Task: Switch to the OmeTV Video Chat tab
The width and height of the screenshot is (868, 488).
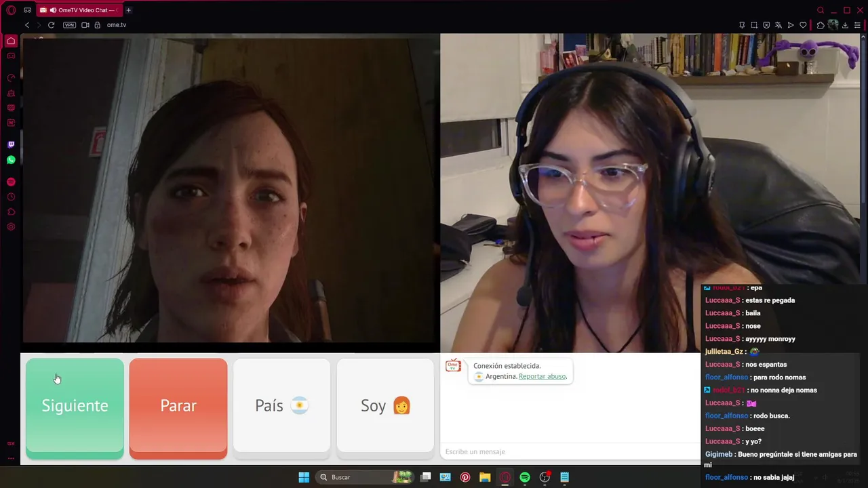Action: [78, 10]
